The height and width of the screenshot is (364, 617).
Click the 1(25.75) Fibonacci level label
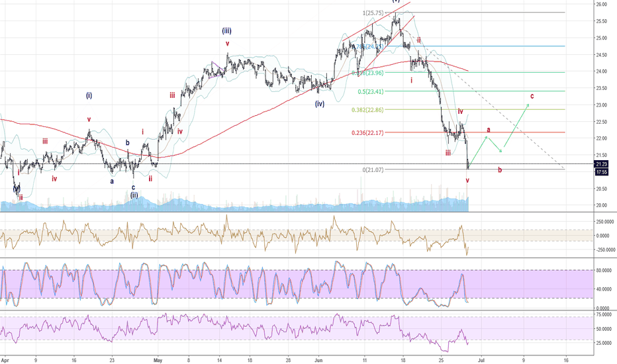point(373,13)
